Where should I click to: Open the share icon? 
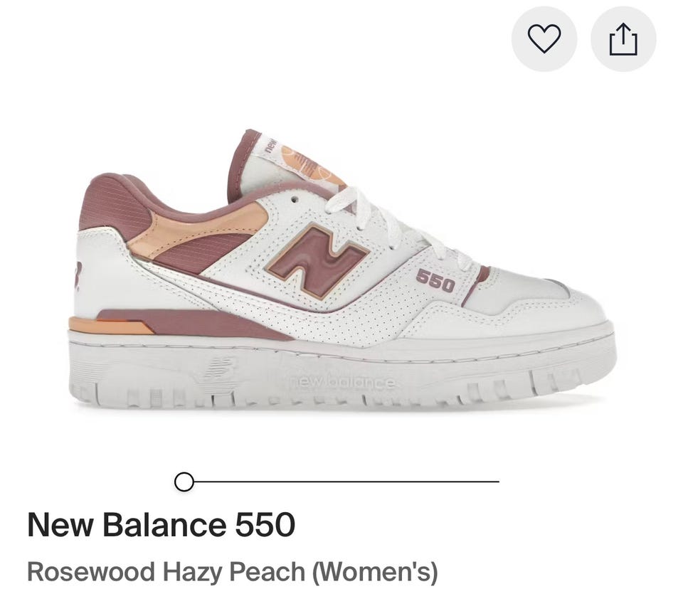pyautogui.click(x=623, y=39)
